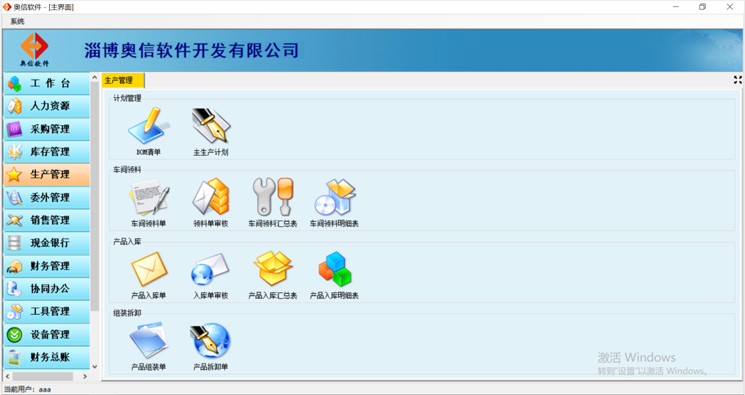Click the 产品入库单 label text

pyautogui.click(x=149, y=296)
